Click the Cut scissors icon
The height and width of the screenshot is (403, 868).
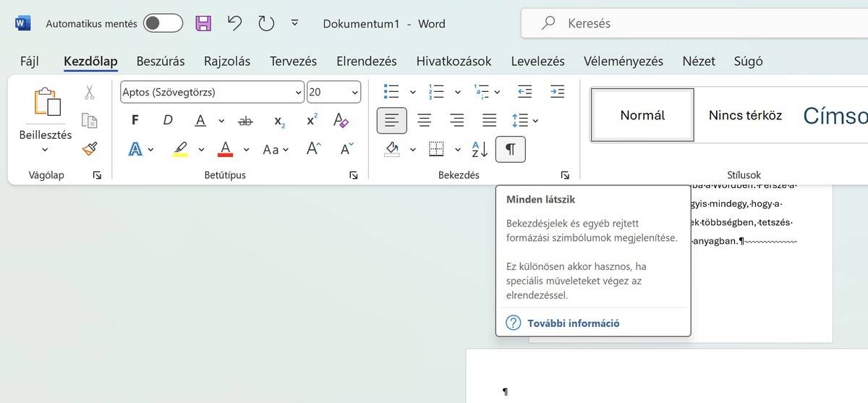pos(90,93)
